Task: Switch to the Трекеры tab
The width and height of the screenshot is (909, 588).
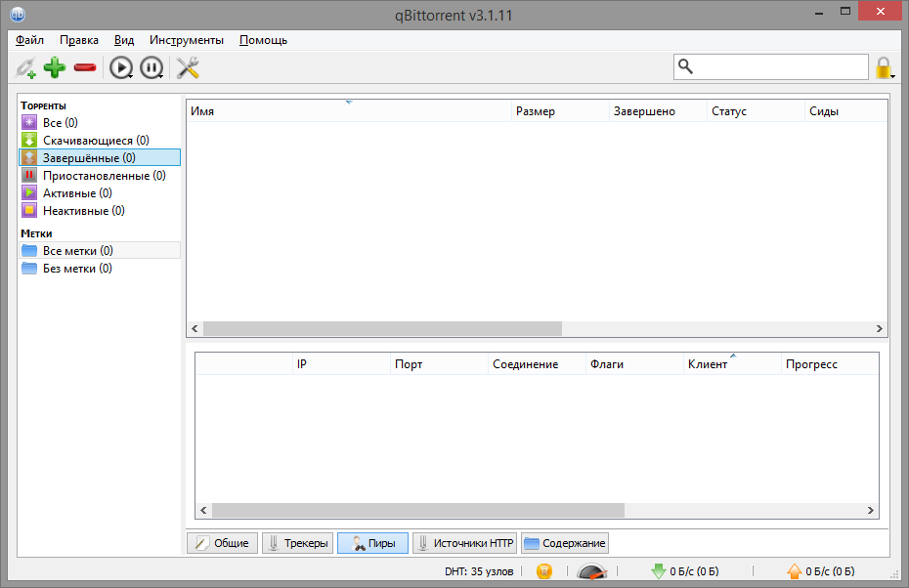Action: tap(297, 543)
